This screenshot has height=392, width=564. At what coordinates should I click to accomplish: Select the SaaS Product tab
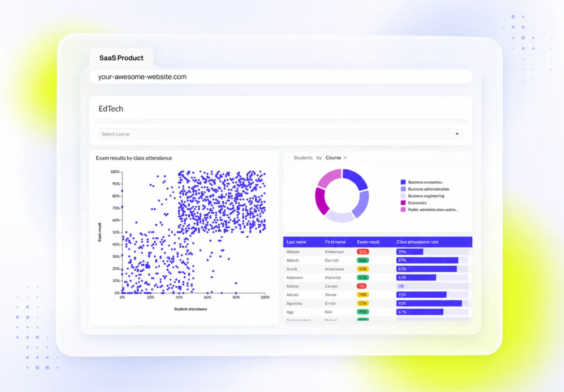(121, 58)
